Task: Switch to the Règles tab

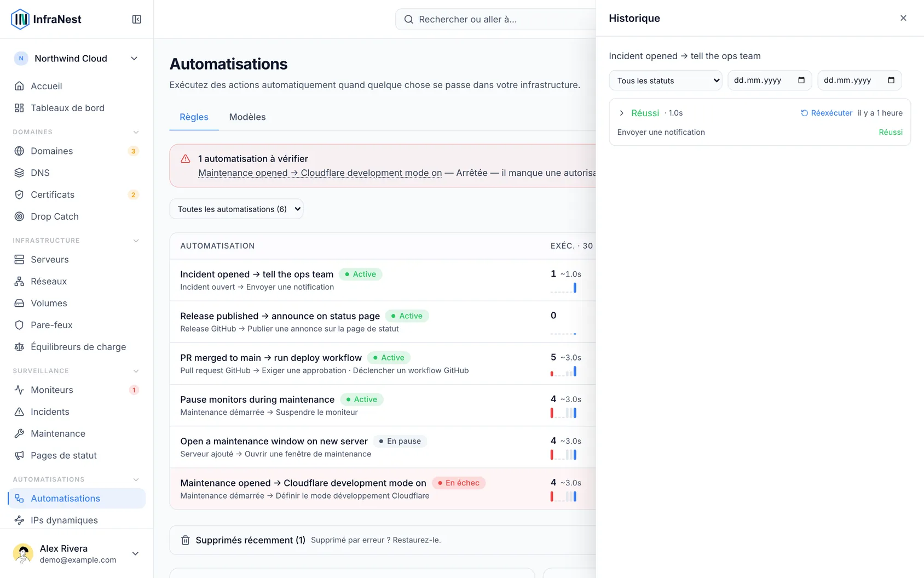Action: click(x=194, y=117)
